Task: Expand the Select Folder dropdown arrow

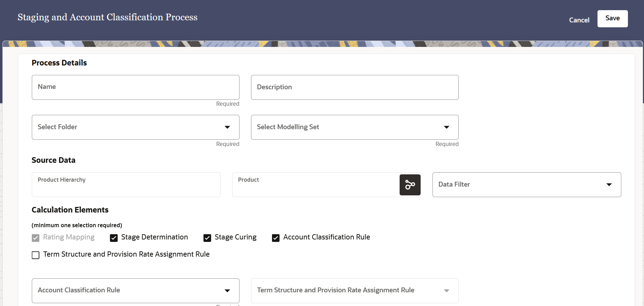Action: coord(227,127)
